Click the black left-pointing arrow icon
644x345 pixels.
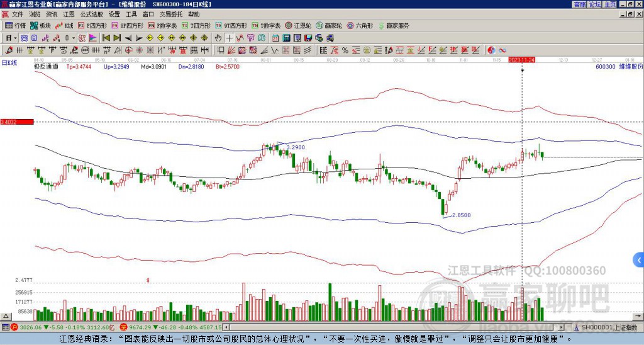(128, 38)
